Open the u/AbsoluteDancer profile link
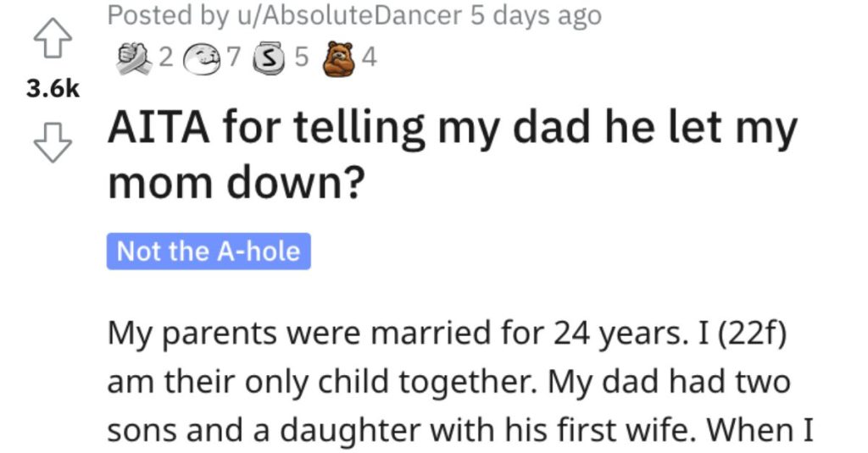Screen dimensions: 868x453 click(349, 15)
